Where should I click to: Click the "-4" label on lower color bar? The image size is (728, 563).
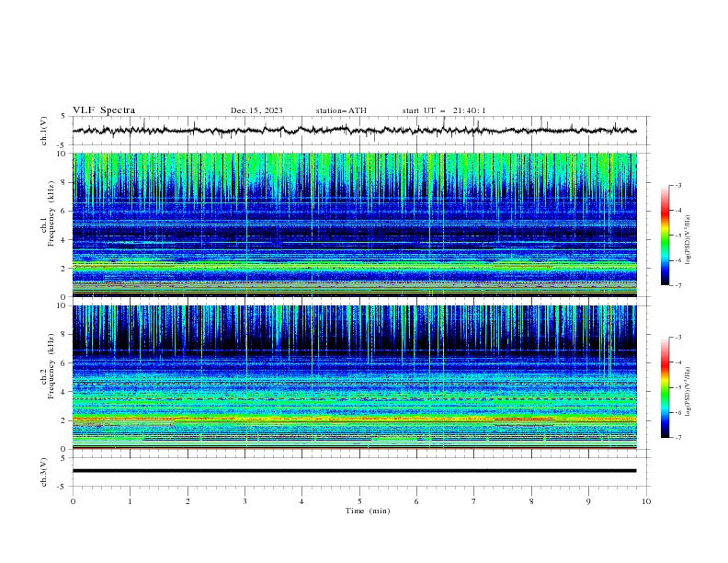[678, 362]
